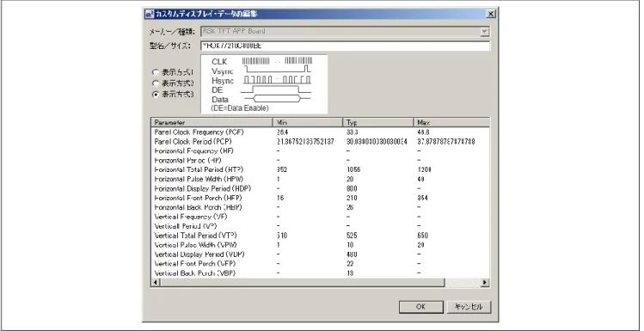The height and width of the screenshot is (331, 644).
Task: Click the キャンセル button
Action: coord(469,307)
